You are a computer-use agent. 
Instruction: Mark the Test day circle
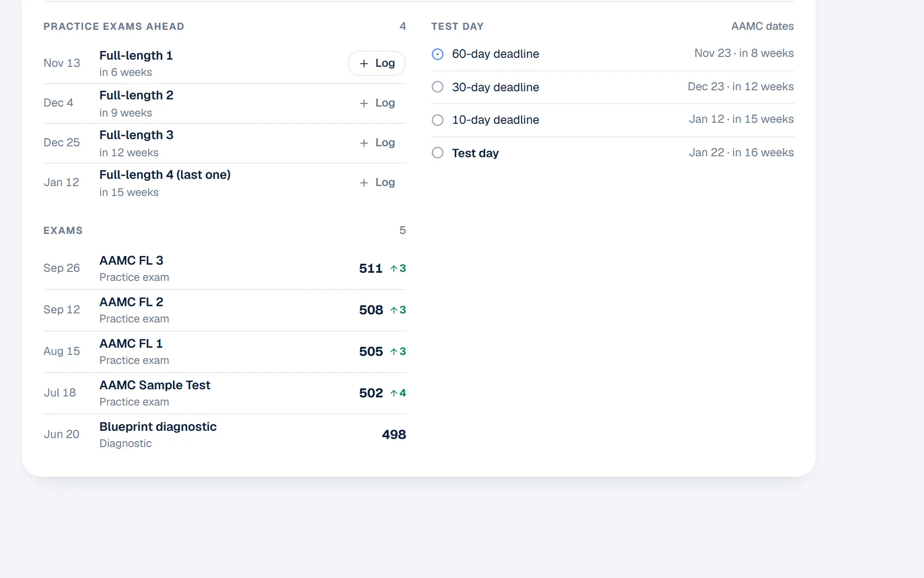click(x=437, y=153)
